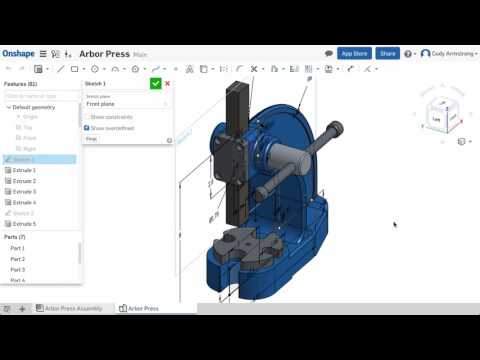Select Origin in the feature list
This screenshot has height=360, width=480.
27,117
